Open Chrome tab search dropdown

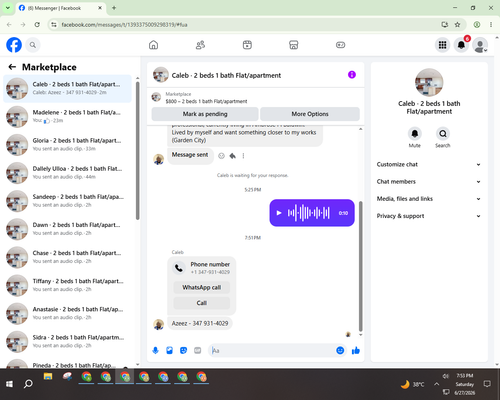tap(8, 8)
